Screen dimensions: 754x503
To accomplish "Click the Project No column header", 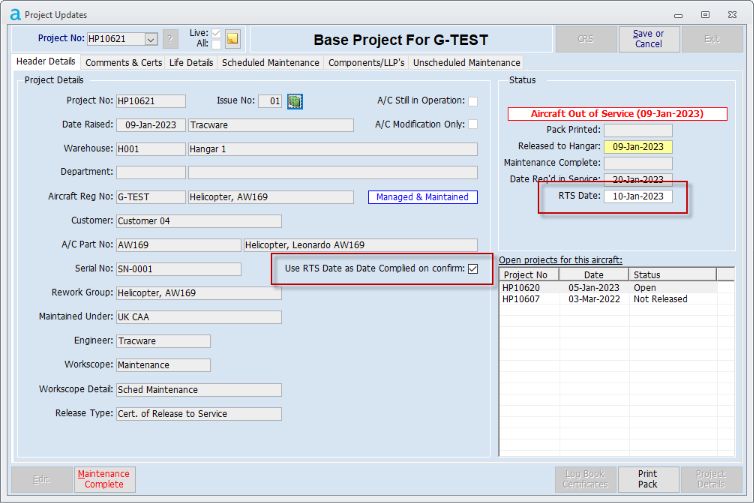I will tap(529, 275).
